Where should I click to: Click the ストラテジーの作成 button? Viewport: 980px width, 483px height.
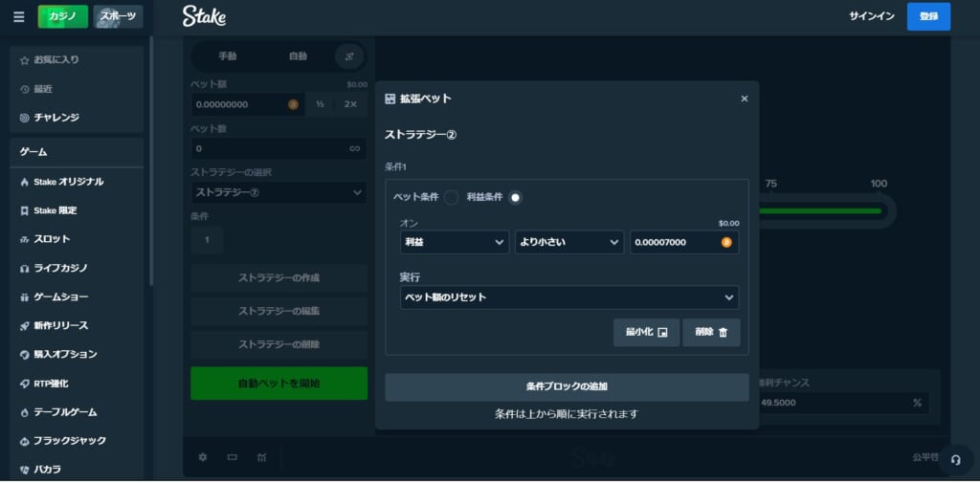[278, 278]
